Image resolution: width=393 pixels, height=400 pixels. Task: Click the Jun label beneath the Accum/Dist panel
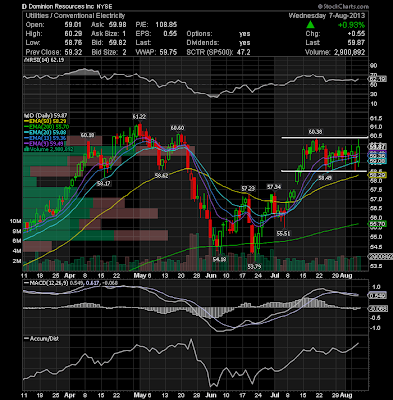click(211, 395)
